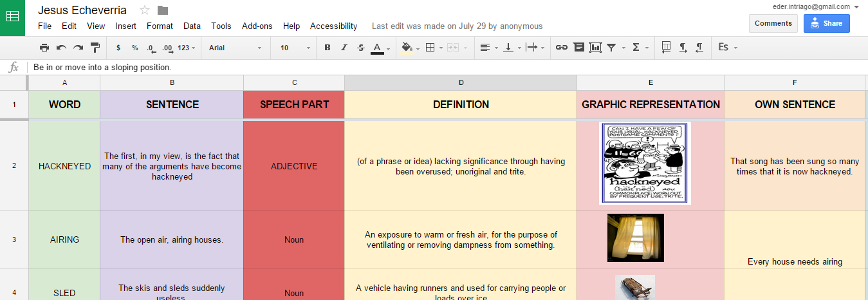The width and height of the screenshot is (868, 300).
Task: Toggle strikethrough formatting
Action: [360, 48]
